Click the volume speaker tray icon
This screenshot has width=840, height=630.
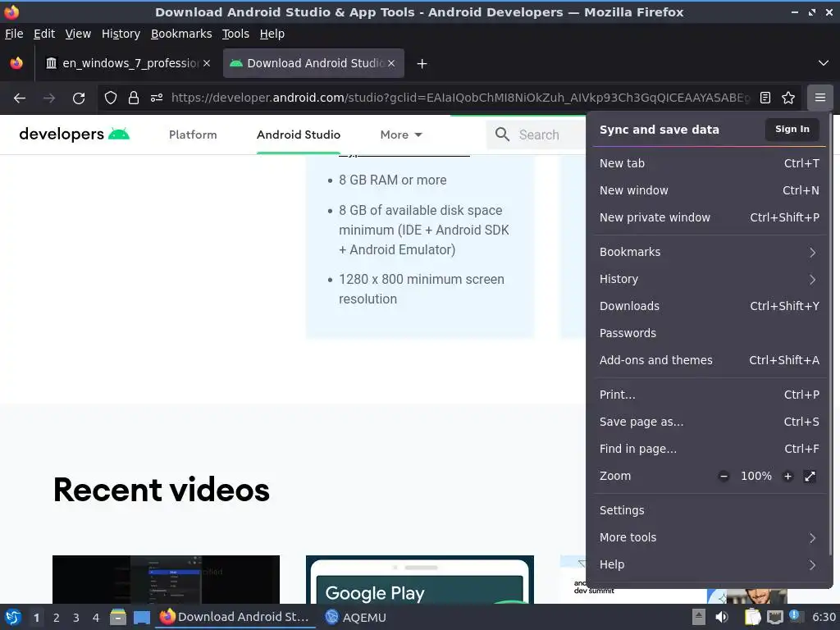(x=722, y=617)
